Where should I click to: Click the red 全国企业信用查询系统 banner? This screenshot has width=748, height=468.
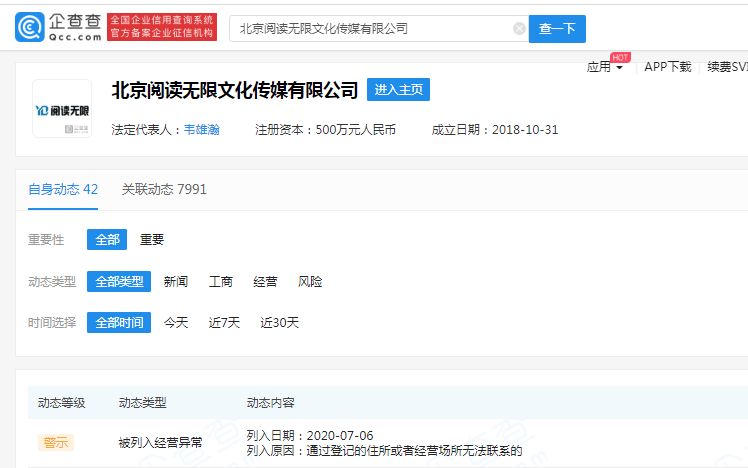pos(162,27)
